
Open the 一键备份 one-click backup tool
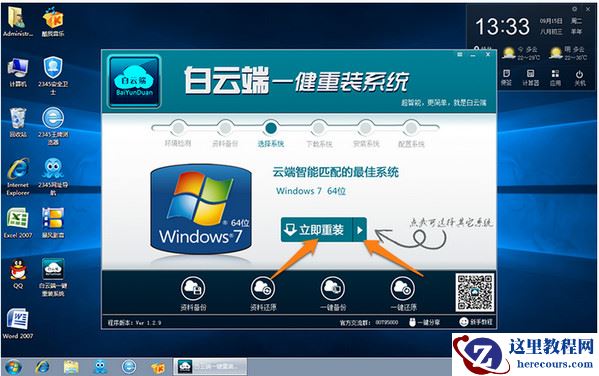(333, 293)
